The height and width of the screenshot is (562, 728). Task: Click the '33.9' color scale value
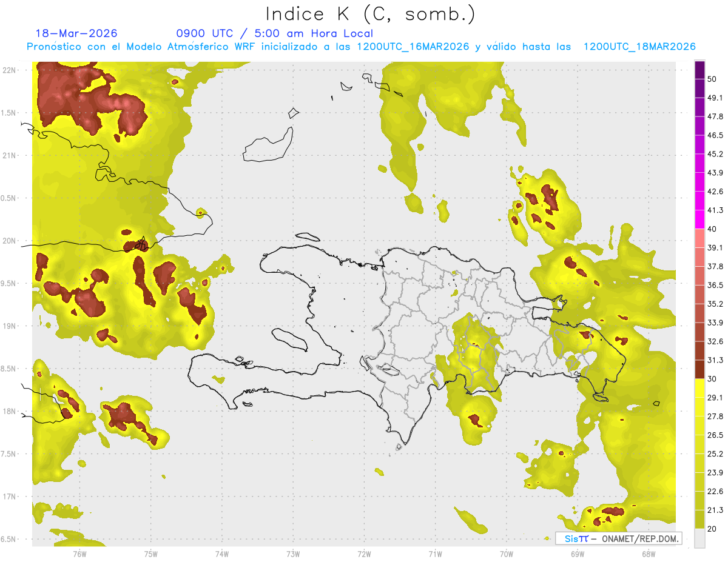point(715,323)
